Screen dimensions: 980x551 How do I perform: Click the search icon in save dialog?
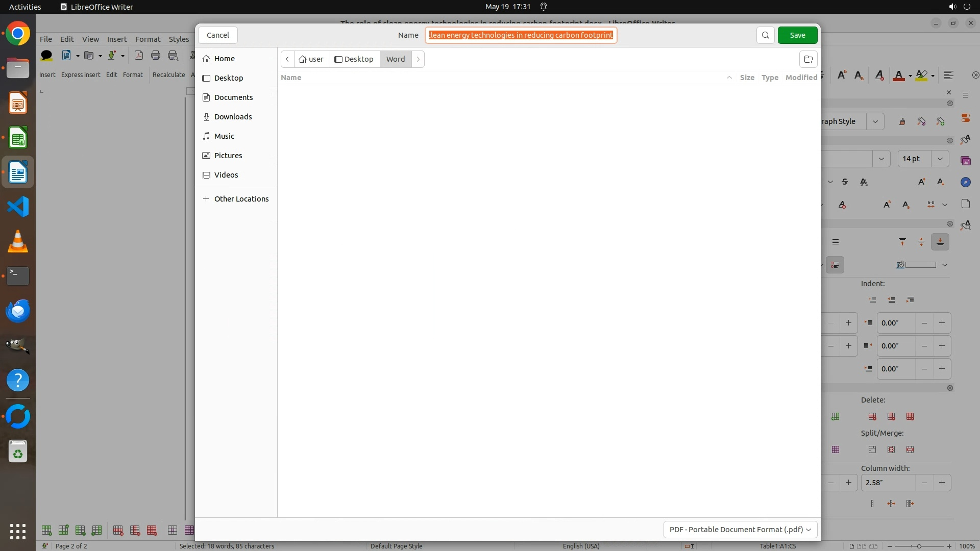[765, 35]
